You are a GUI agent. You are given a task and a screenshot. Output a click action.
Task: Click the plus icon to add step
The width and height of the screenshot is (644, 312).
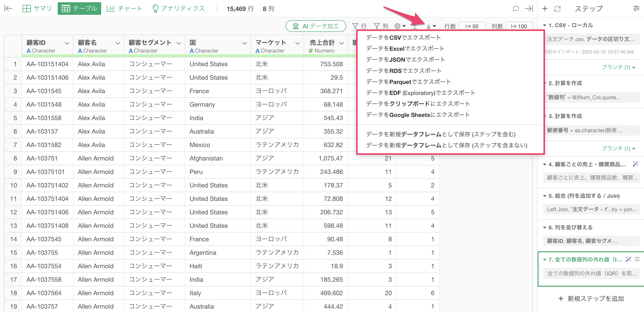545,9
